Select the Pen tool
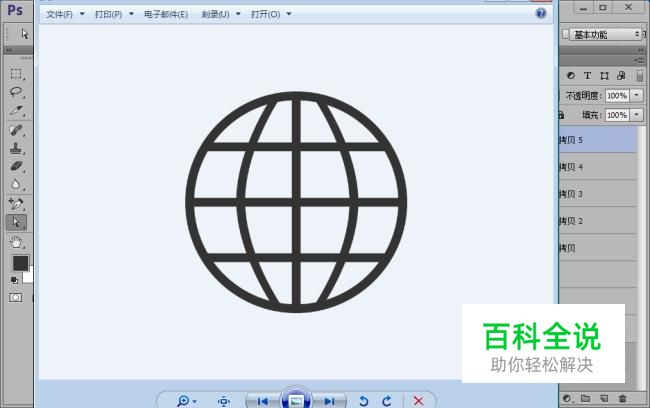650x408 pixels. [17, 204]
